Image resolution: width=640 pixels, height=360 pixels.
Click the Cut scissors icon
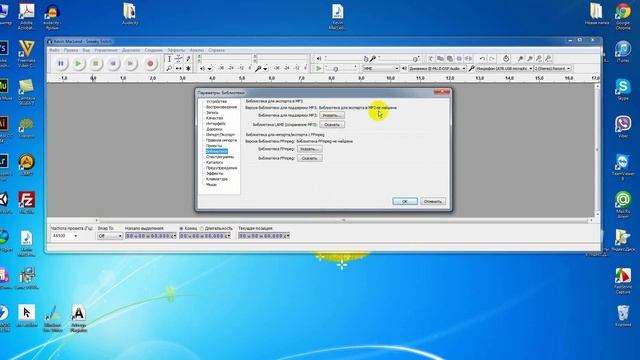(431, 59)
